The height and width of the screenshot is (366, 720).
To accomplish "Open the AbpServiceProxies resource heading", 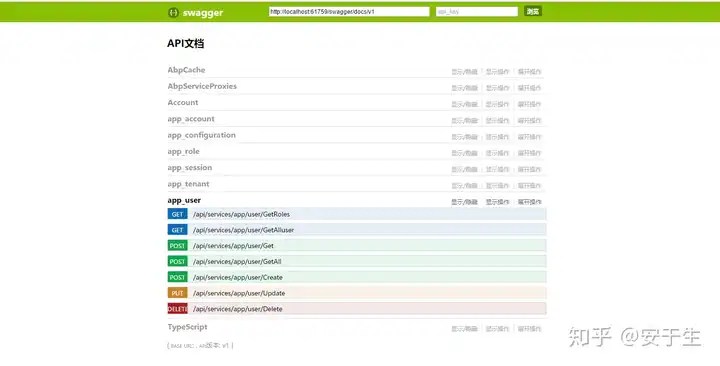I will point(202,86).
